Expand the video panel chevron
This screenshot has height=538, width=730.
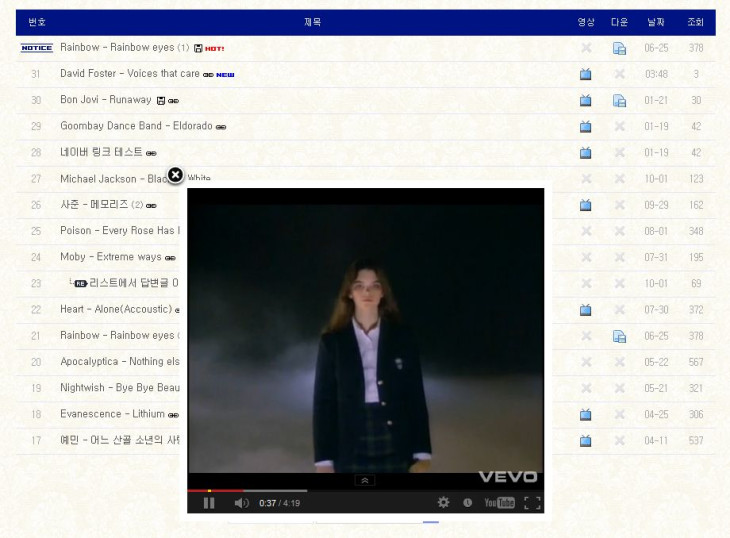365,480
